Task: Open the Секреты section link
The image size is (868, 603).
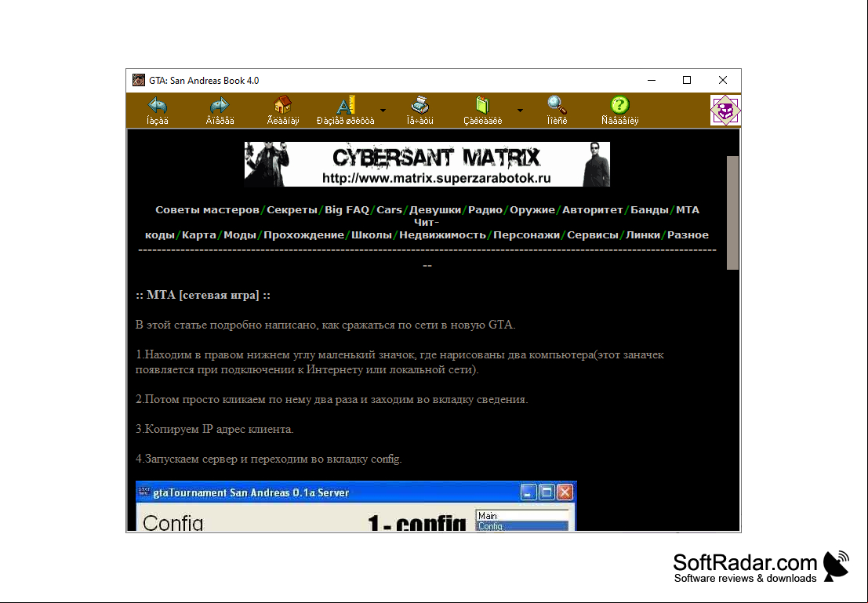Action: [x=292, y=210]
